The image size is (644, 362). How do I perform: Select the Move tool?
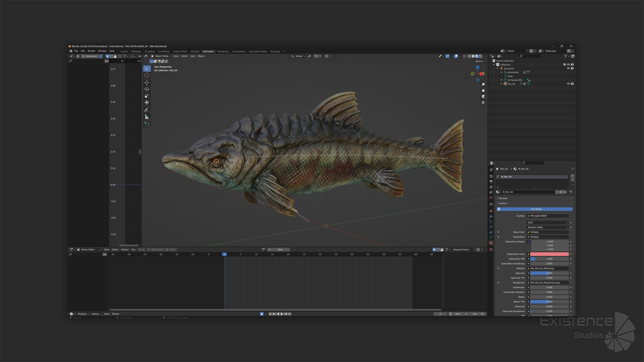147,82
